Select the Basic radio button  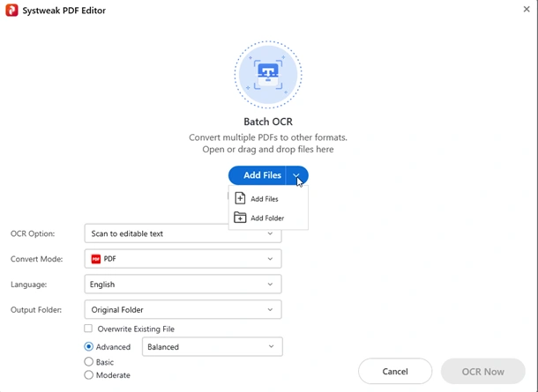pyautogui.click(x=88, y=361)
